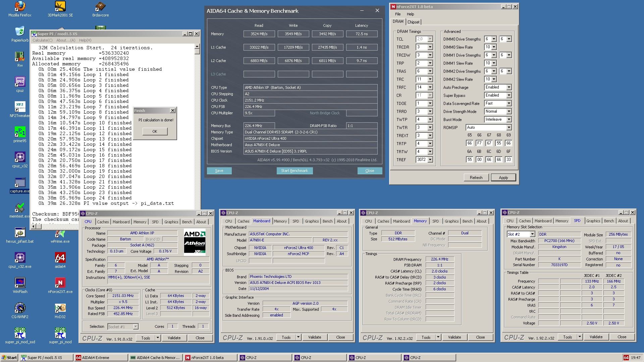
Task: Open the Papierkorb recycle bin icon
Action: pos(20,34)
